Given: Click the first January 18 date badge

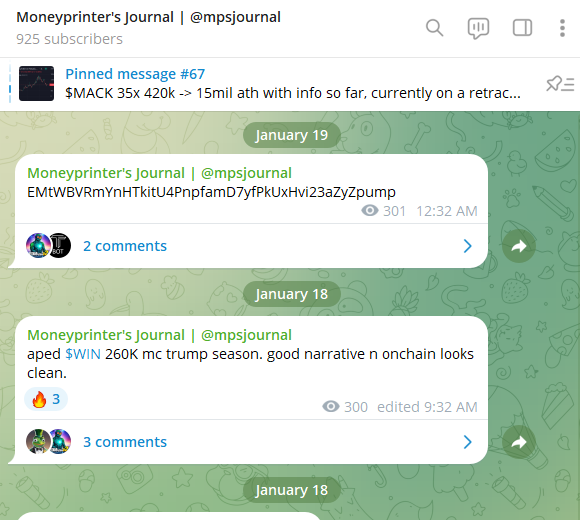Looking at the screenshot, I should [291, 294].
